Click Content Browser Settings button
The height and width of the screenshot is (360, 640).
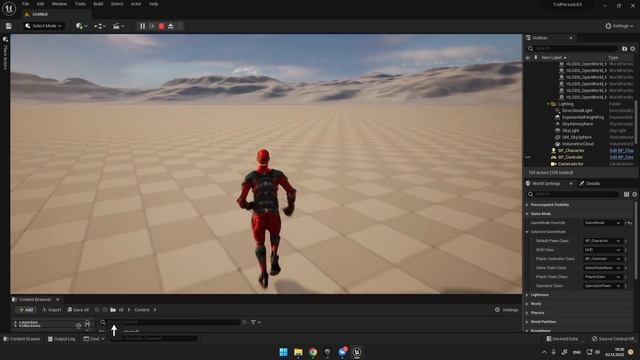[506, 310]
